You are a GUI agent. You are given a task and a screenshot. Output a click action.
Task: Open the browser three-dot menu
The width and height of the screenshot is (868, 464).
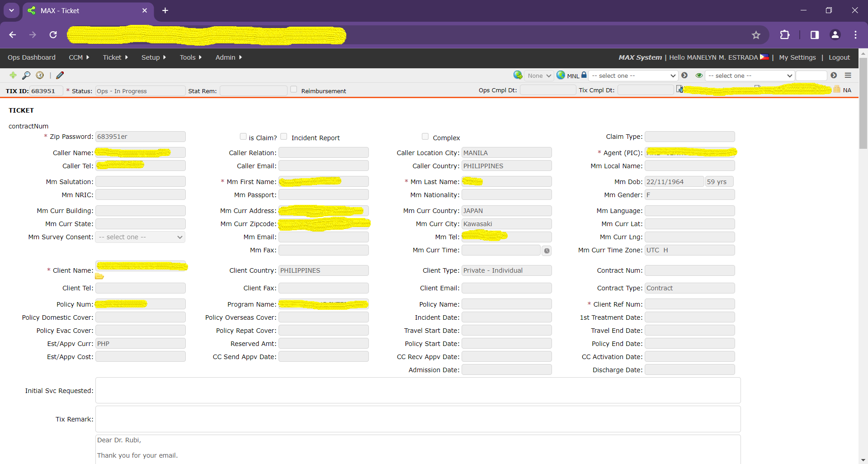855,35
